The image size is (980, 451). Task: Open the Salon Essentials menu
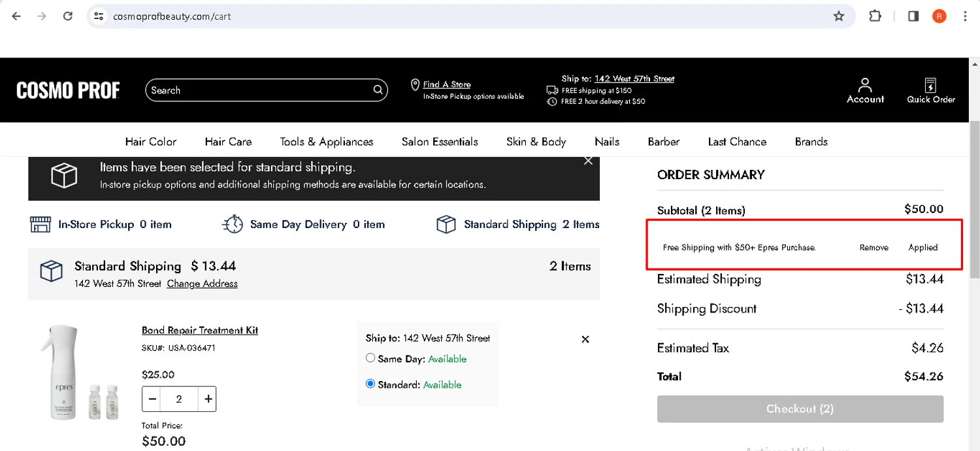440,142
